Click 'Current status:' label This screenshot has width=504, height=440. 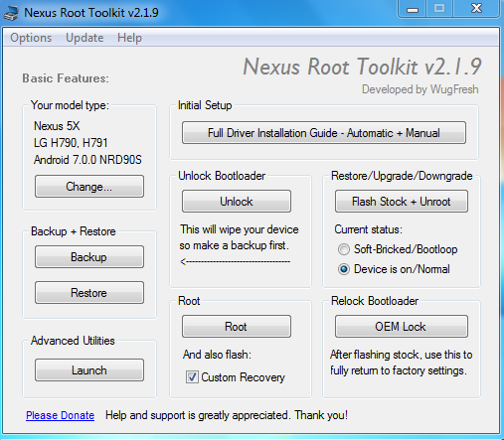pyautogui.click(x=368, y=229)
